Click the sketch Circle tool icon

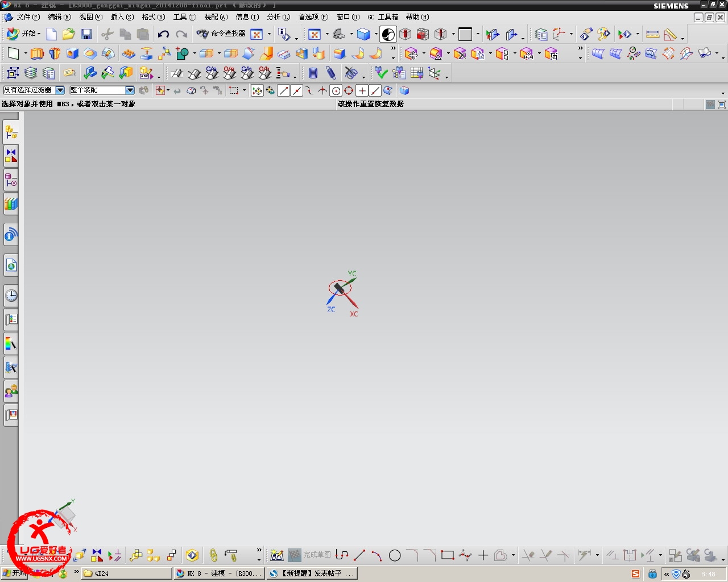pos(395,555)
